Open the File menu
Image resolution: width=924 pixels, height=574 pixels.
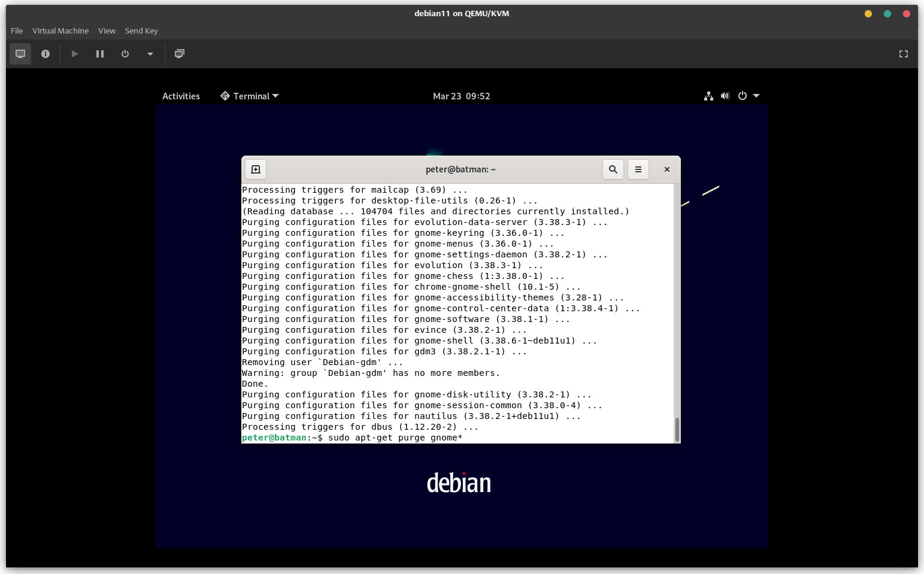pos(17,31)
